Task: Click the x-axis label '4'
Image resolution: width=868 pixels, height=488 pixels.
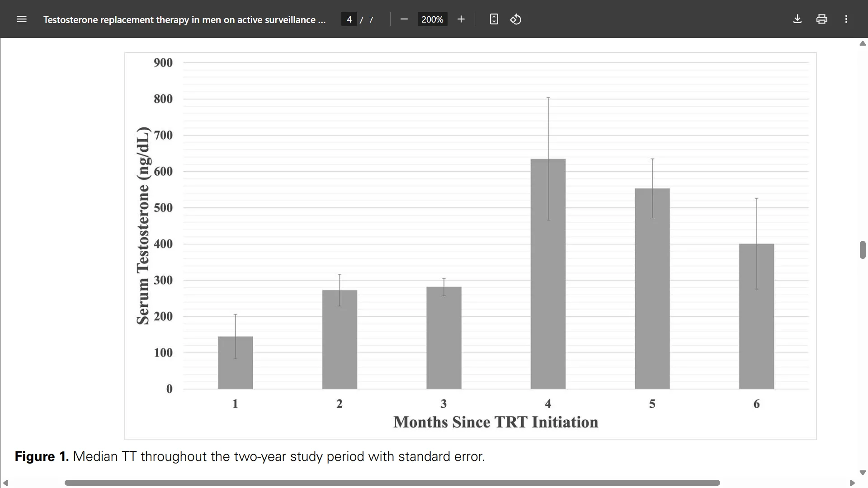Action: coord(548,404)
